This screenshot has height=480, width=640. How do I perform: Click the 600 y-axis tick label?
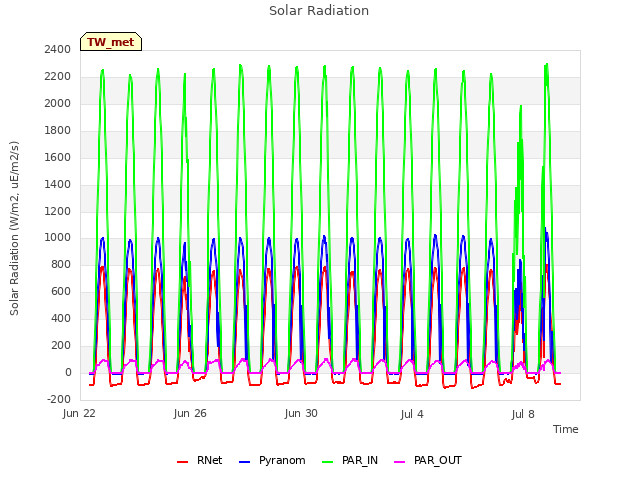click(61, 291)
